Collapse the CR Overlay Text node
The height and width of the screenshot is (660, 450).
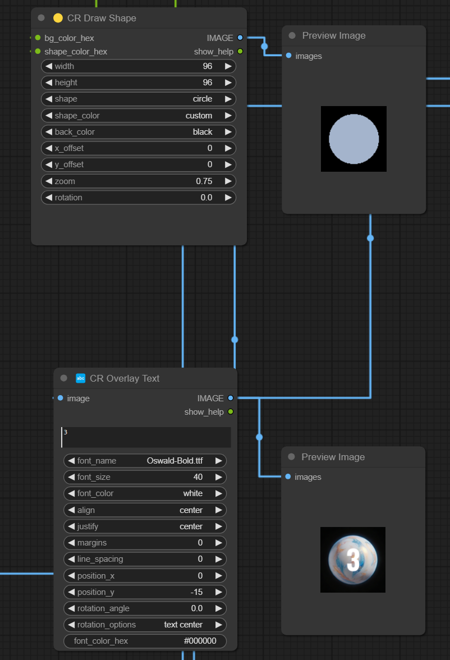[x=64, y=378]
